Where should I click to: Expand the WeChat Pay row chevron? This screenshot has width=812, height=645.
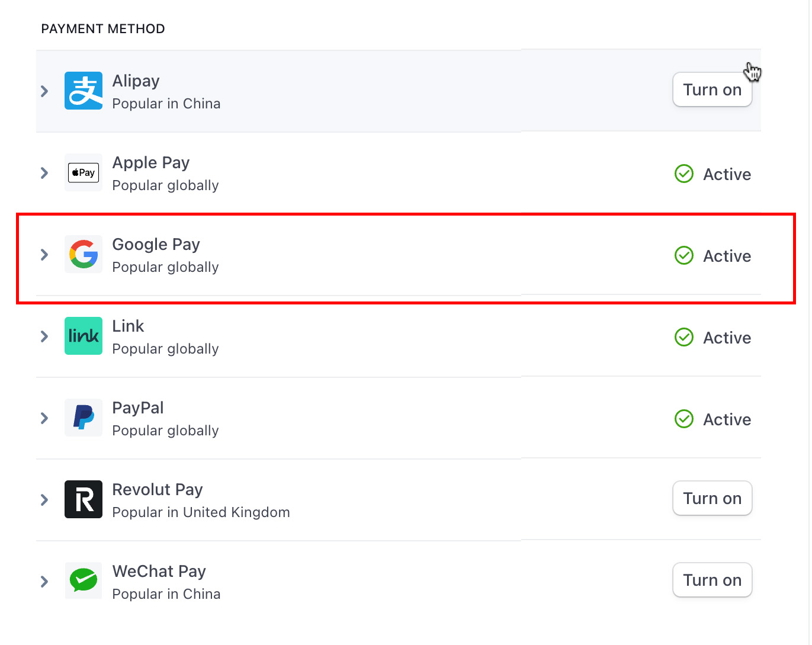pos(44,582)
